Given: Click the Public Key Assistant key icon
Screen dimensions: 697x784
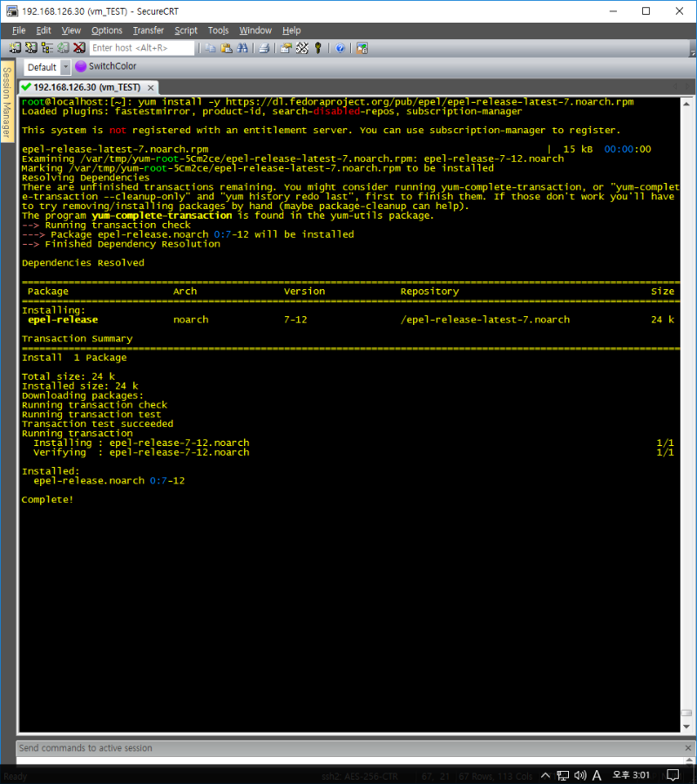Looking at the screenshot, I should tap(318, 48).
